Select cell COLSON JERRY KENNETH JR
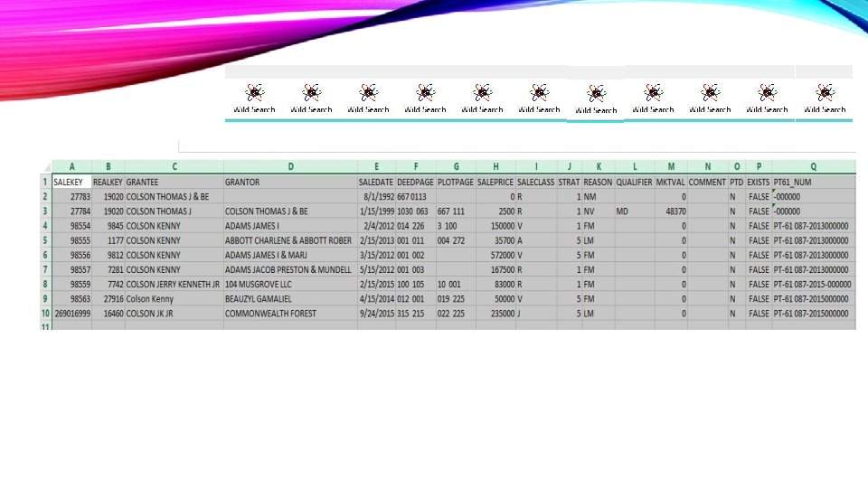The image size is (868, 488). tap(175, 285)
